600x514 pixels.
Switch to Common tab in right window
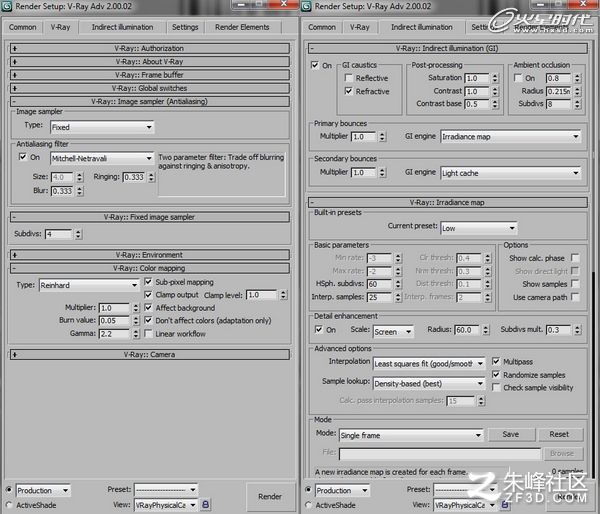click(x=322, y=27)
